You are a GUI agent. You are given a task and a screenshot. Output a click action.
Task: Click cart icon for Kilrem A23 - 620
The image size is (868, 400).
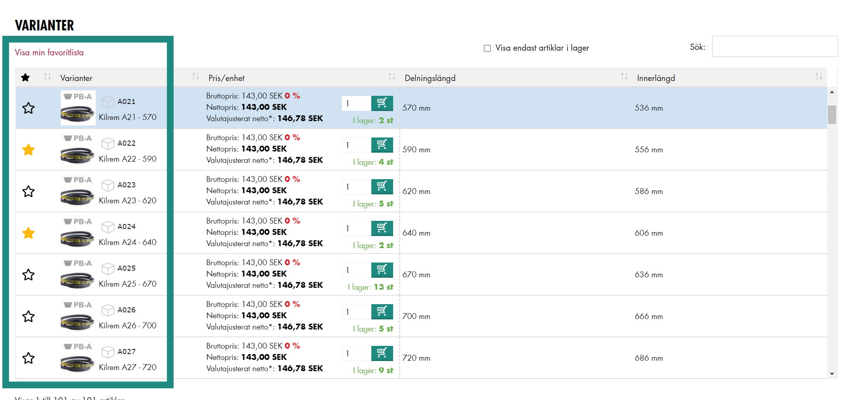[x=381, y=186]
